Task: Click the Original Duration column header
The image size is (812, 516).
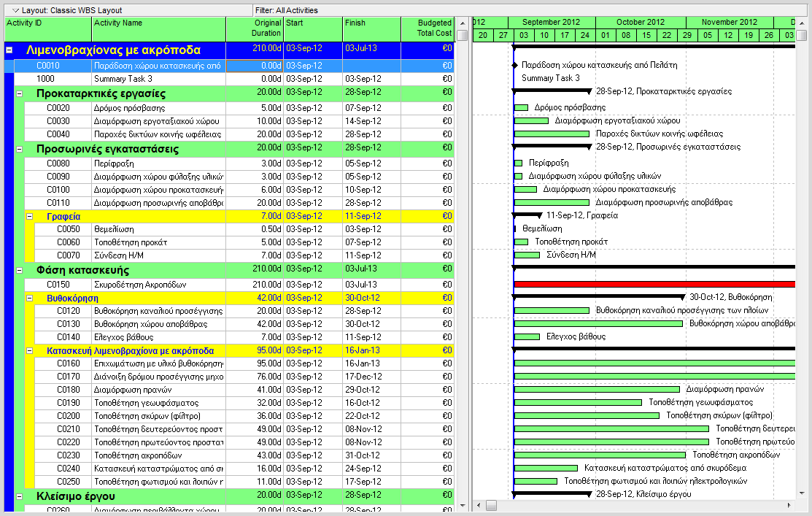Action: click(255, 29)
